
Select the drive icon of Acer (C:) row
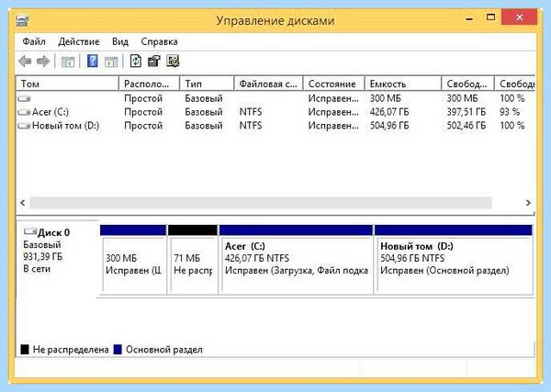coord(24,112)
